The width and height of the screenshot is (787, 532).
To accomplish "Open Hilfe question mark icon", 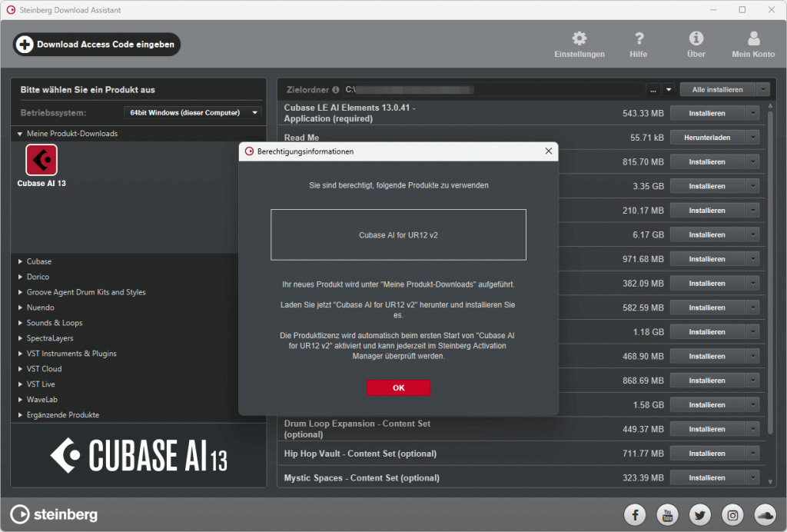I will 639,38.
